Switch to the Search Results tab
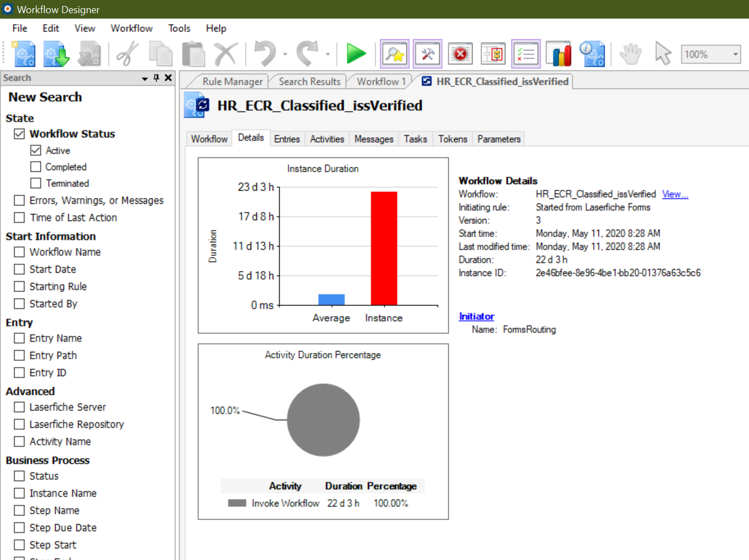 pyautogui.click(x=309, y=81)
